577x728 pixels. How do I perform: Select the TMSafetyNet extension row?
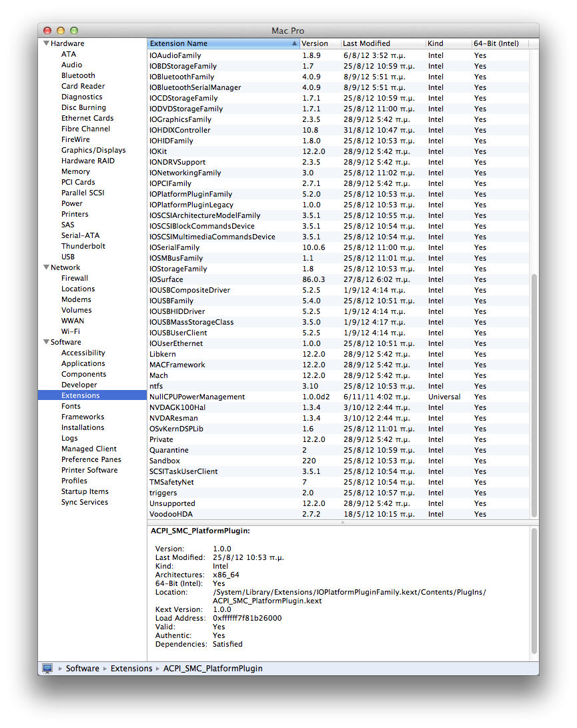(x=338, y=483)
